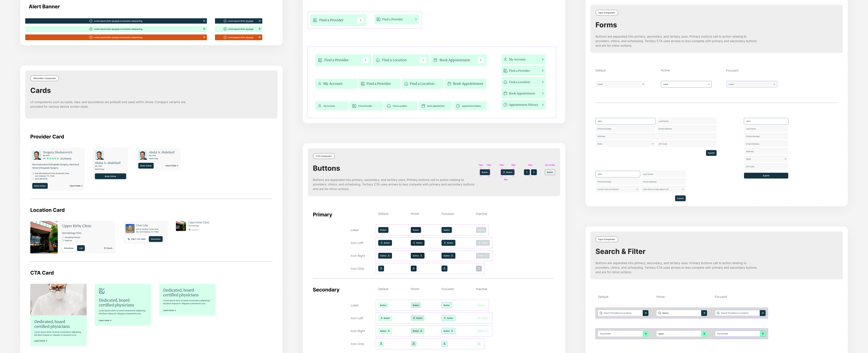
Task: Click the star rating on Yevgeny Shuhatovich's card
Action: (53, 158)
